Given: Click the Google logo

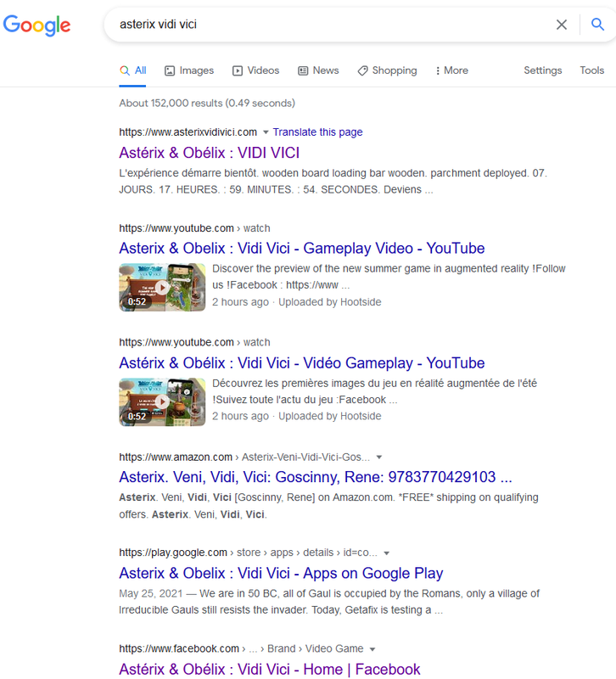Looking at the screenshot, I should point(36,25).
